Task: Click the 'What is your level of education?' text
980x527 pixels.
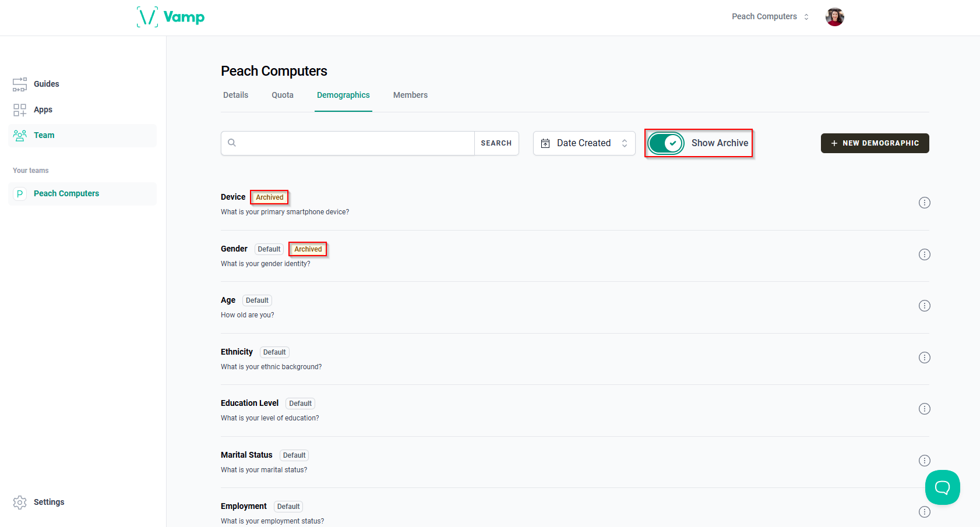Action: [x=270, y=418]
